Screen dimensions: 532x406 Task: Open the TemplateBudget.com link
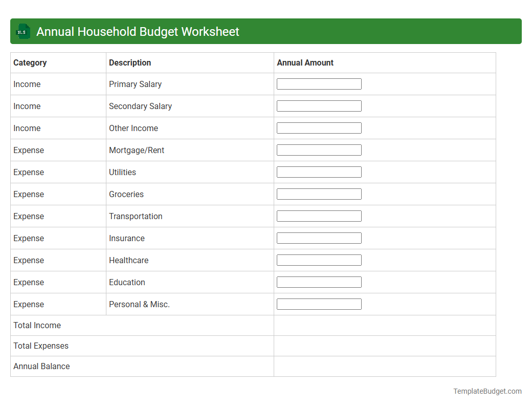coord(487,391)
